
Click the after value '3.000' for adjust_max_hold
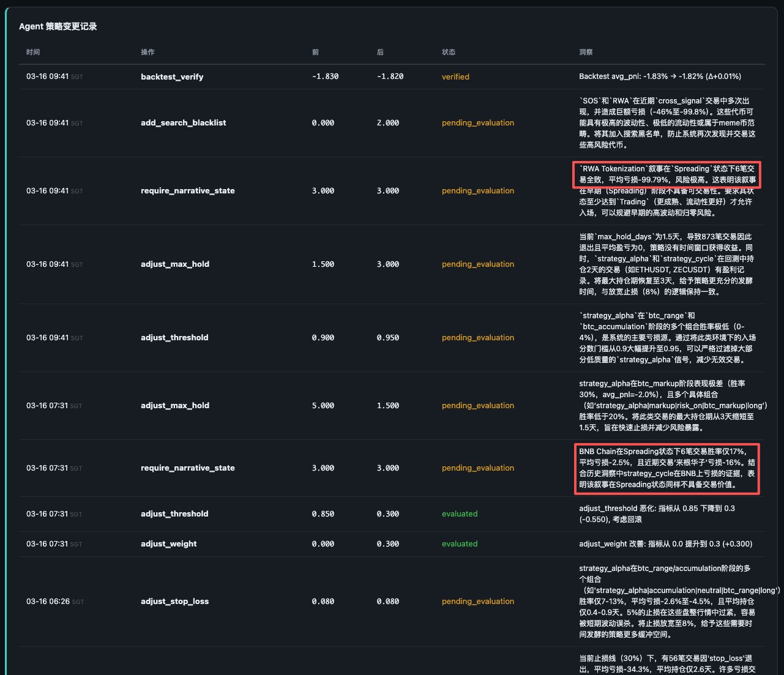tap(388, 264)
